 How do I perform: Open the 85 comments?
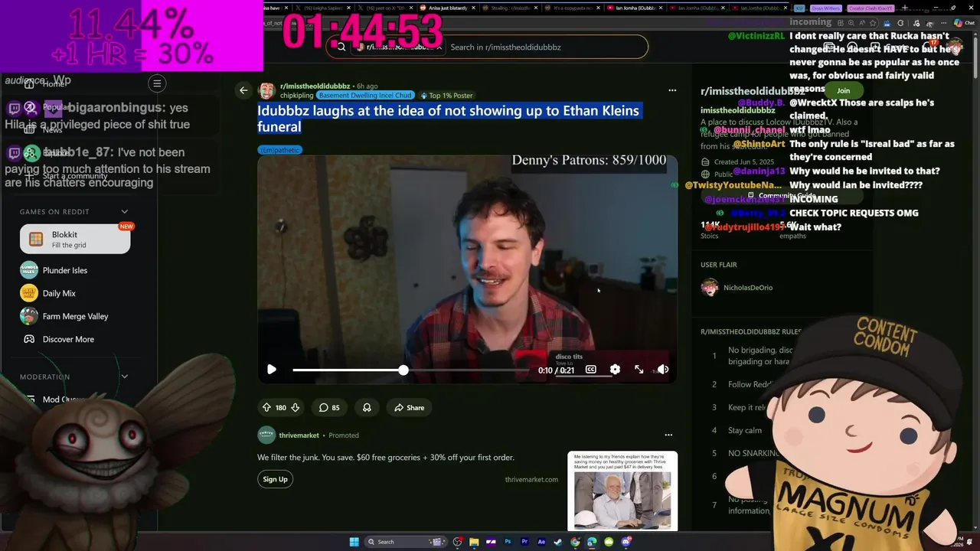(x=329, y=408)
